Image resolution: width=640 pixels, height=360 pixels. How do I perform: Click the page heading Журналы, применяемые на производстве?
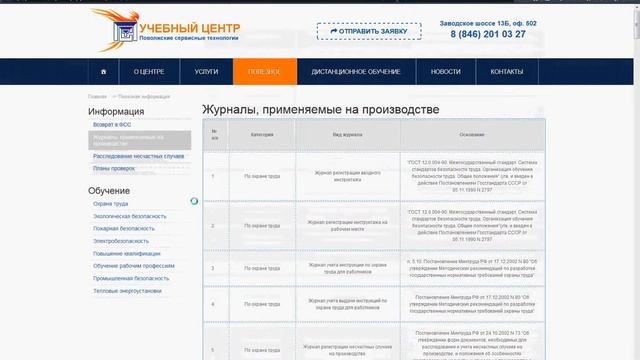tap(321, 109)
